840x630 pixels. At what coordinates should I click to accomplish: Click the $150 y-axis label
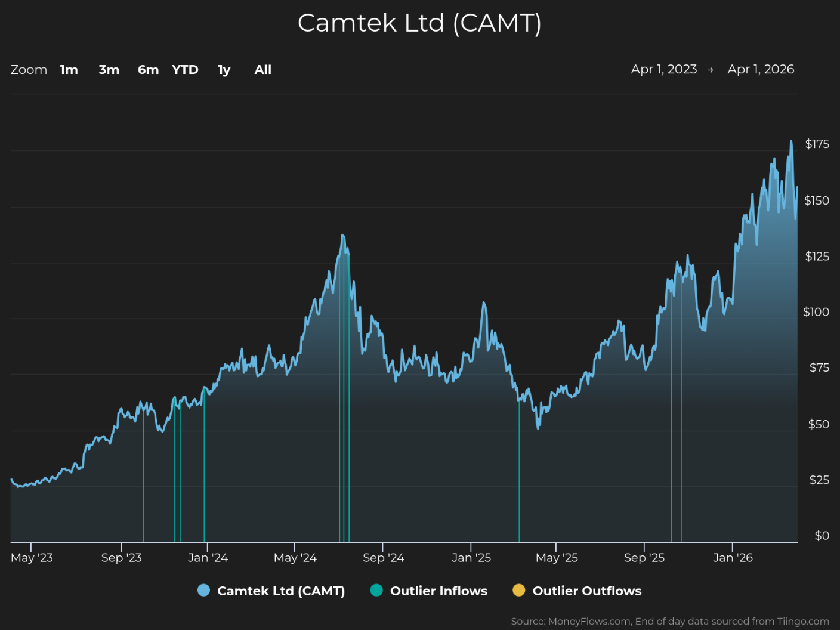(817, 200)
